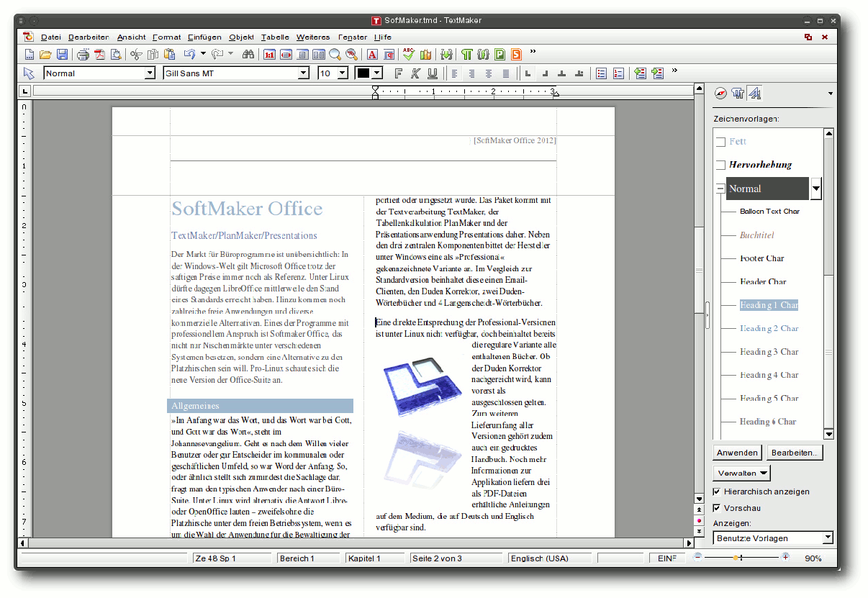Launch Presentations with the orange S icon
Screen dimensions: 868x598
point(516,54)
